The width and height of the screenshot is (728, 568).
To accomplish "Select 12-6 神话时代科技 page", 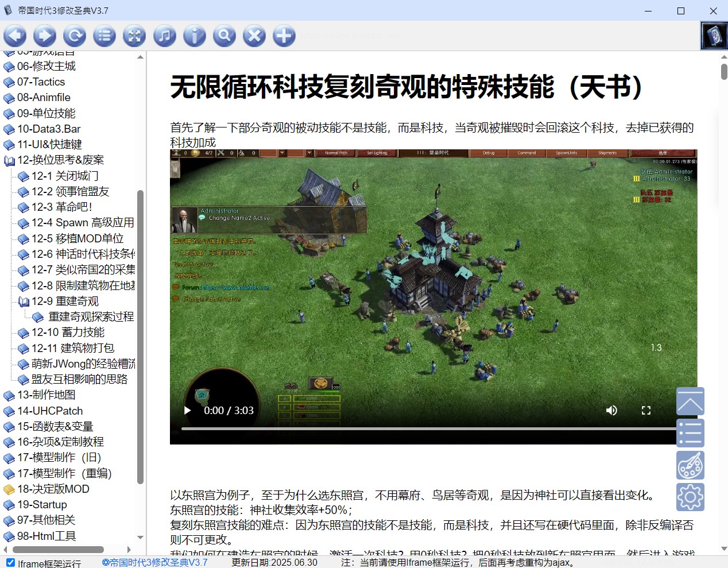I will point(83,254).
